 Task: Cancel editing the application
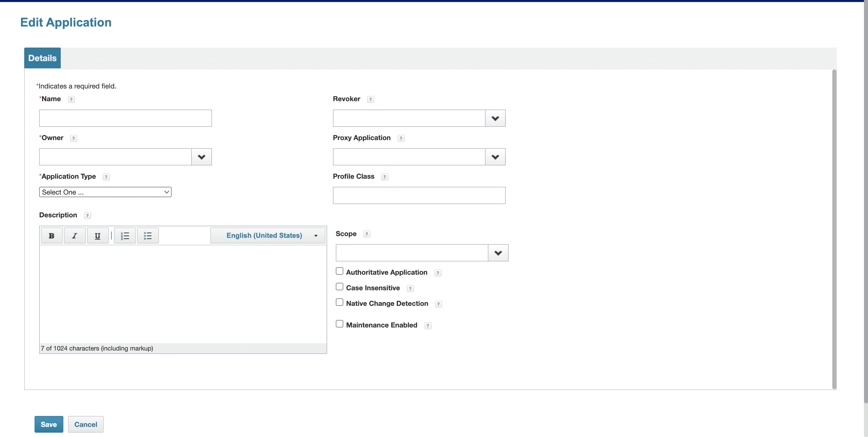(x=86, y=424)
